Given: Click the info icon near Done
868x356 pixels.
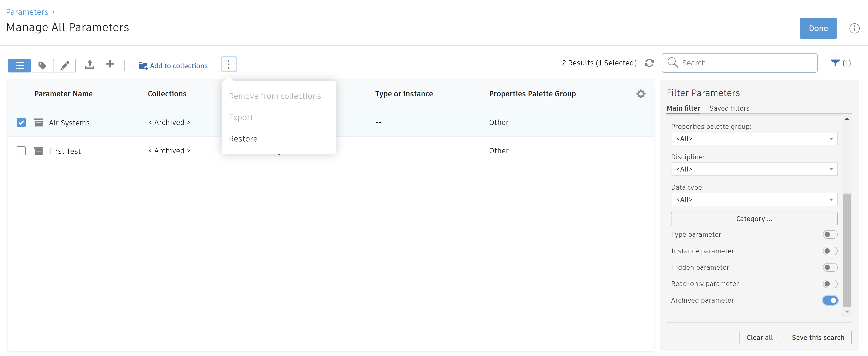Looking at the screenshot, I should coord(855,28).
